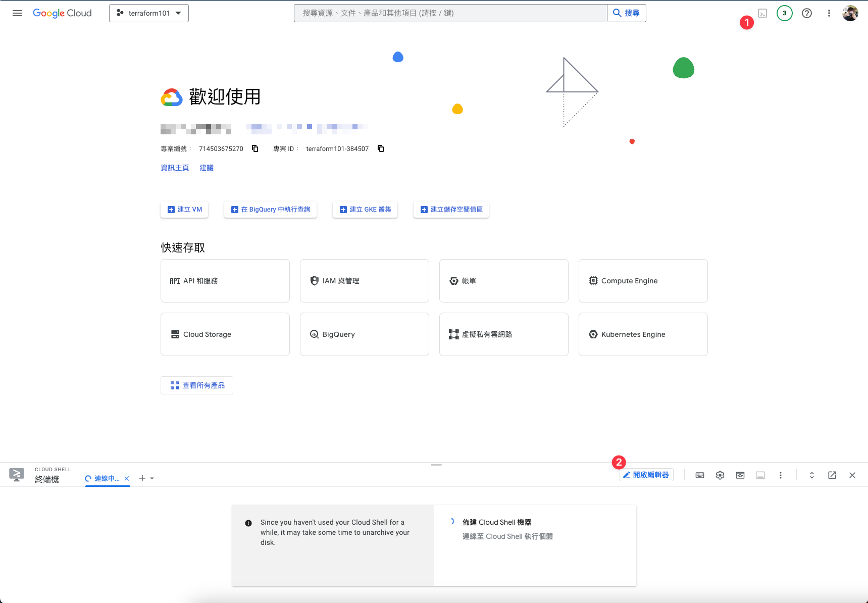Image resolution: width=868 pixels, height=603 pixels.
Task: Click the 歡迎使用 welcome heading
Action: click(x=225, y=96)
